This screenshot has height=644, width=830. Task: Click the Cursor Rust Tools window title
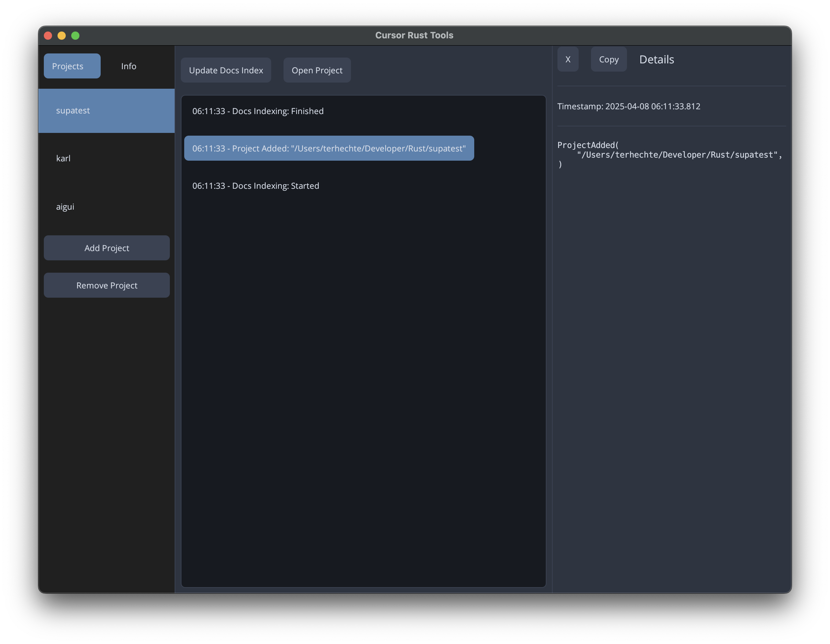(414, 35)
